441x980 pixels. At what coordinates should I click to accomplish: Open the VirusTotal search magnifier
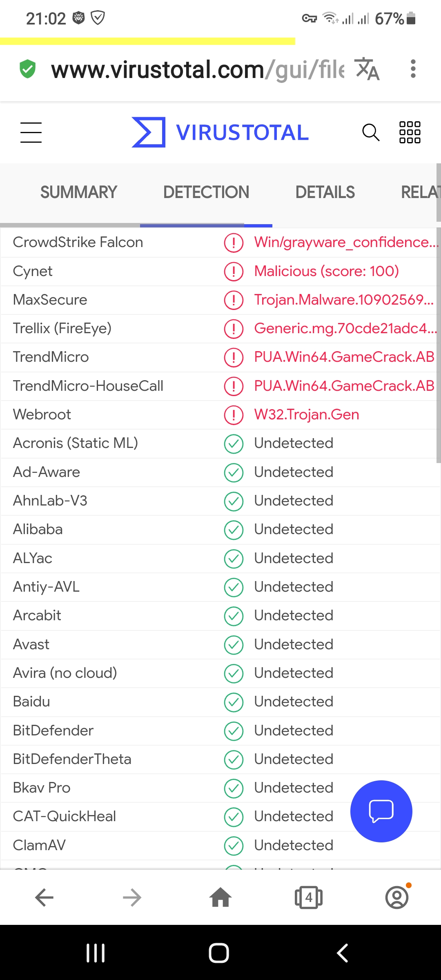tap(371, 132)
